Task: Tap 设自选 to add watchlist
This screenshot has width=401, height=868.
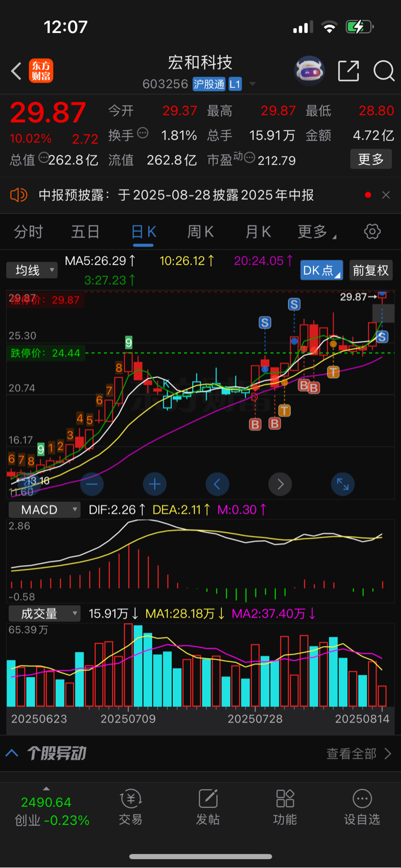Action: click(362, 807)
